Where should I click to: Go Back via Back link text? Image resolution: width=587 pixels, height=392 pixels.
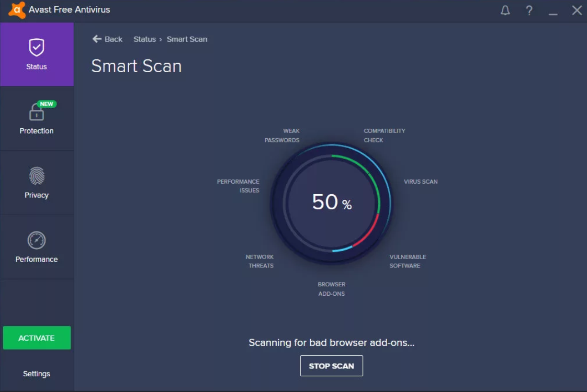114,39
